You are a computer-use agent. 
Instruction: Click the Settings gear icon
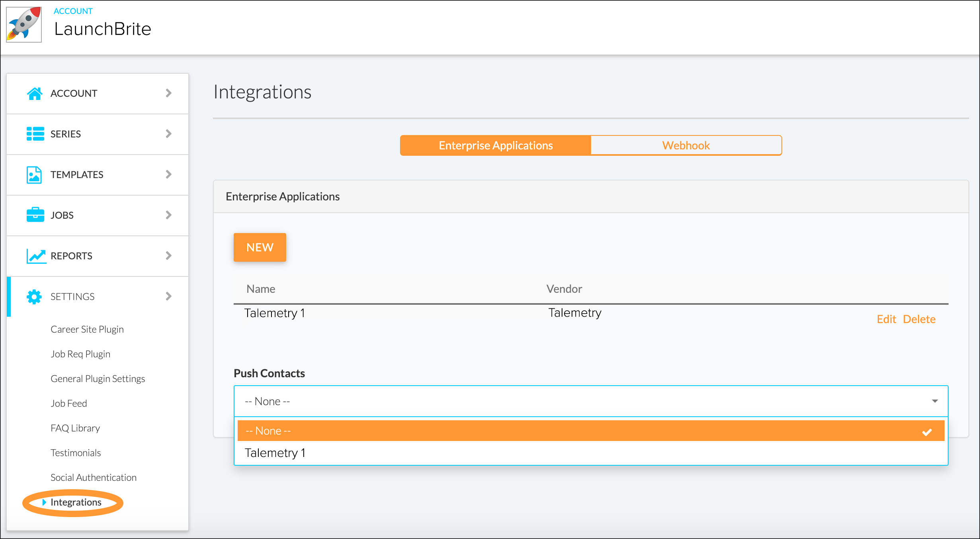click(35, 296)
